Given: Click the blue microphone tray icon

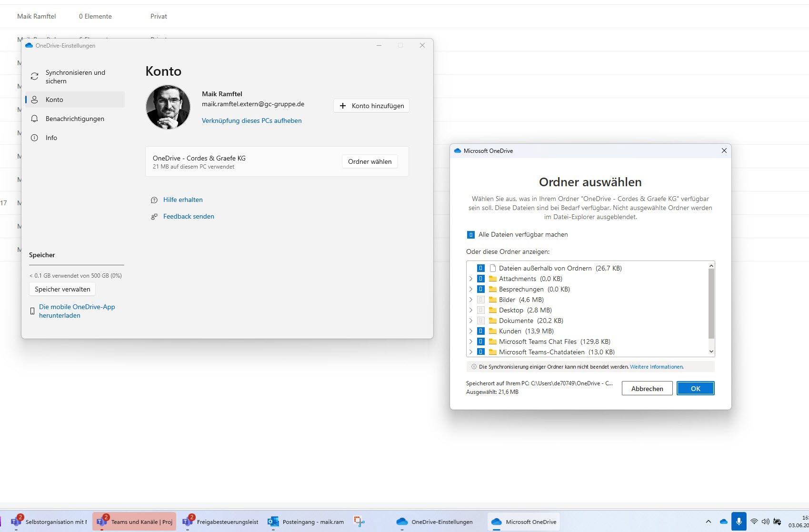Looking at the screenshot, I should [x=739, y=522].
